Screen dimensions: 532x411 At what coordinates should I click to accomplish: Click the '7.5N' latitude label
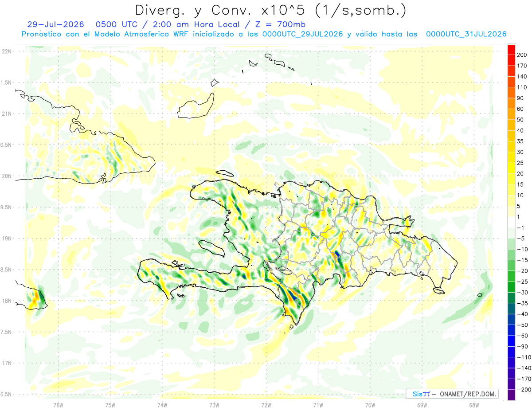click(7, 332)
